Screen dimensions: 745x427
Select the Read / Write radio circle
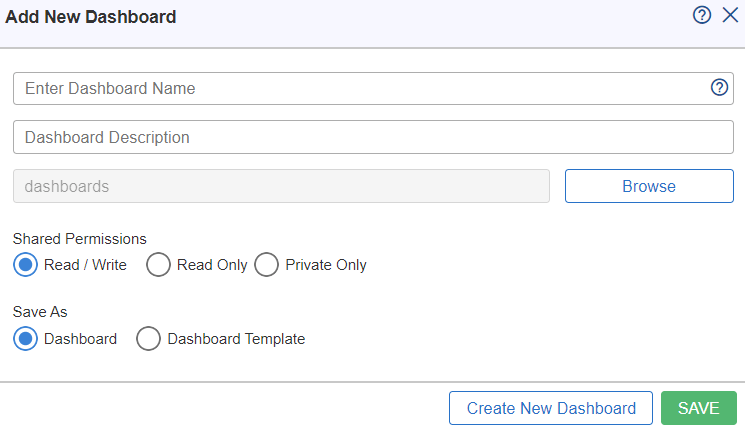point(26,265)
